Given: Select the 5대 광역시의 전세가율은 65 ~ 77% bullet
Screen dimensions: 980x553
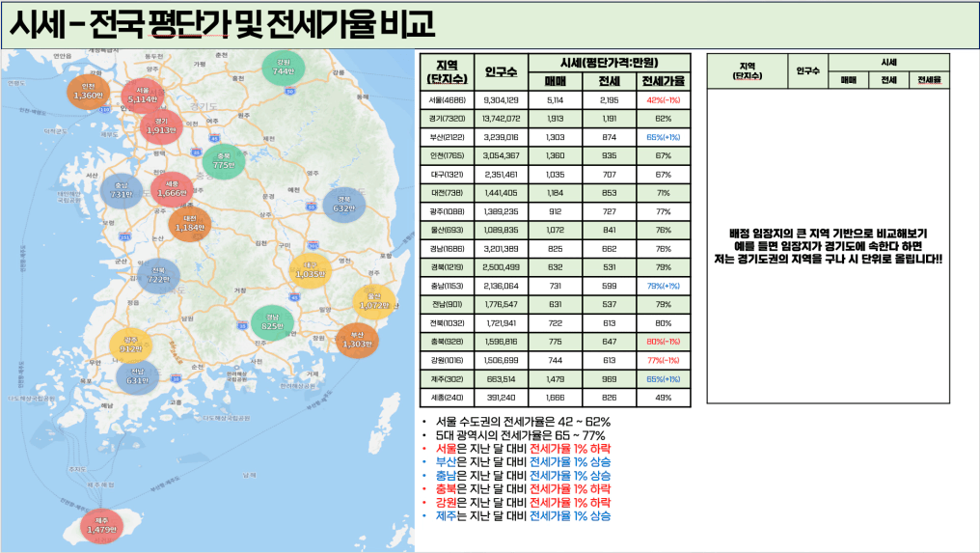Looking at the screenshot, I should (521, 435).
